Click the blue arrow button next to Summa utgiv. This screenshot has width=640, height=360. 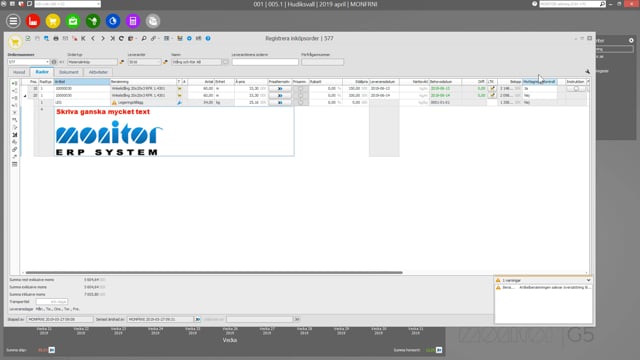pyautogui.click(x=52, y=350)
